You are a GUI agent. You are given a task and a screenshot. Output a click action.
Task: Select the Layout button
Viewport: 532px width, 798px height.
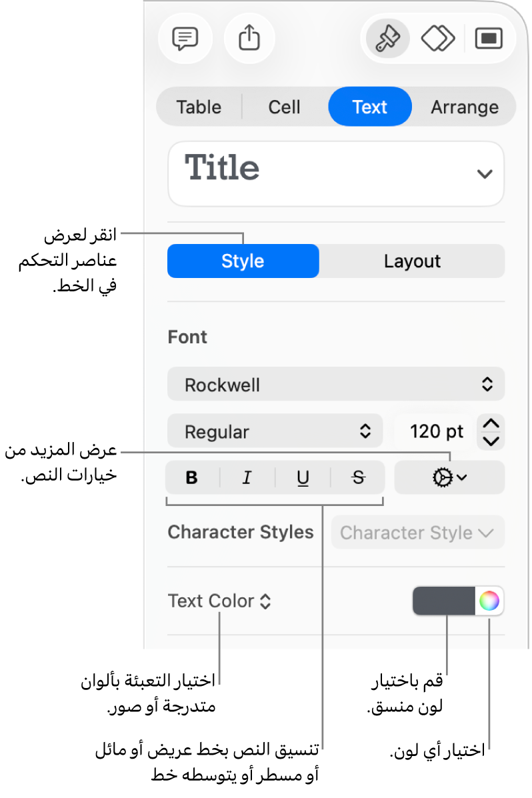click(412, 261)
